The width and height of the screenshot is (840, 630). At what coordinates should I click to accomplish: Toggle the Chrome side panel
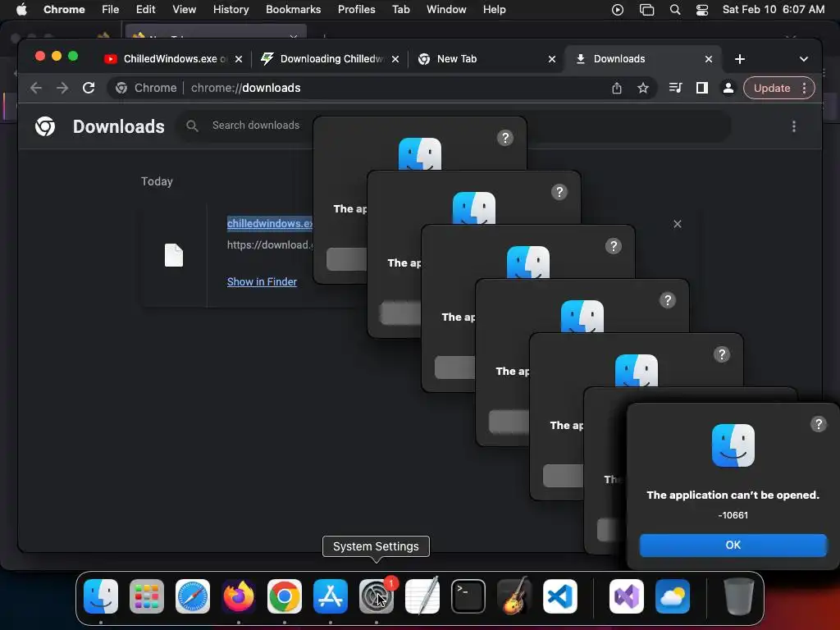(x=702, y=88)
